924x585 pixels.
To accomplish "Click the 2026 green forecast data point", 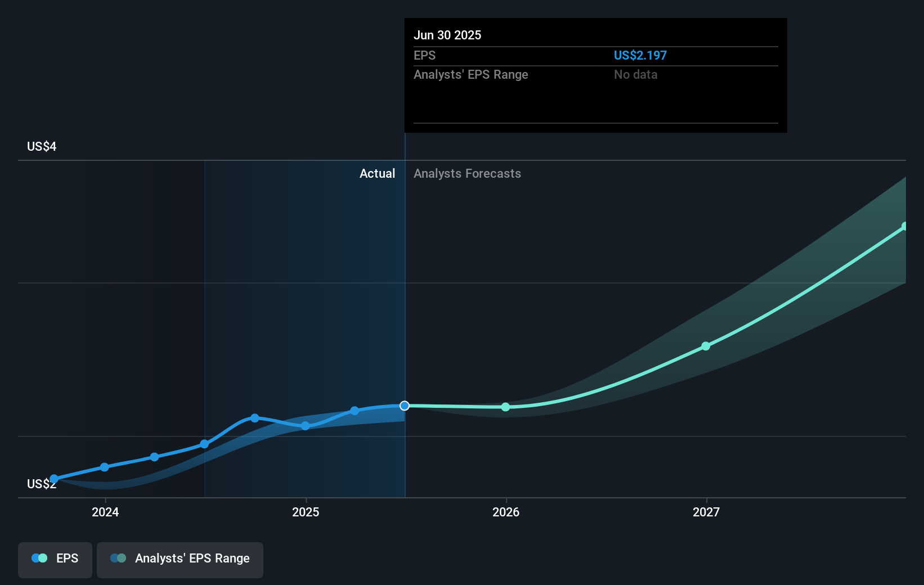I will tap(505, 407).
